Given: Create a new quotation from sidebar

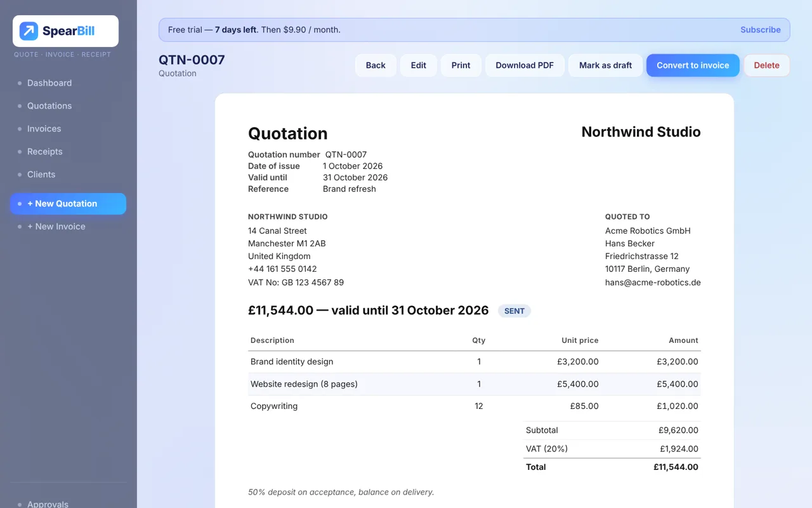Looking at the screenshot, I should pos(68,204).
